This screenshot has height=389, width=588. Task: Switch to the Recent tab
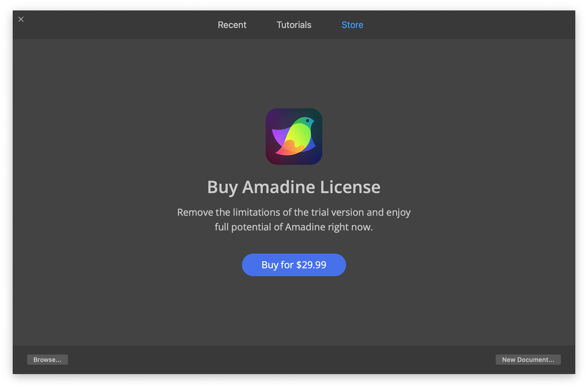click(232, 25)
